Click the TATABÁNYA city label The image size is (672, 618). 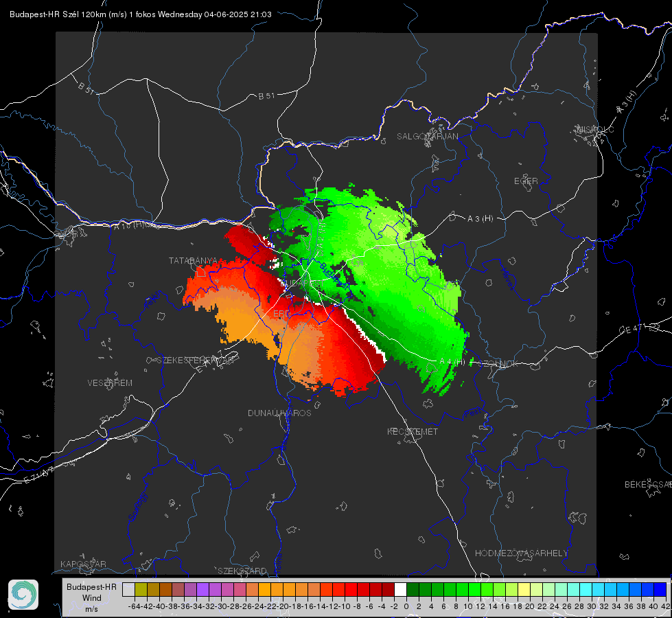(x=194, y=261)
